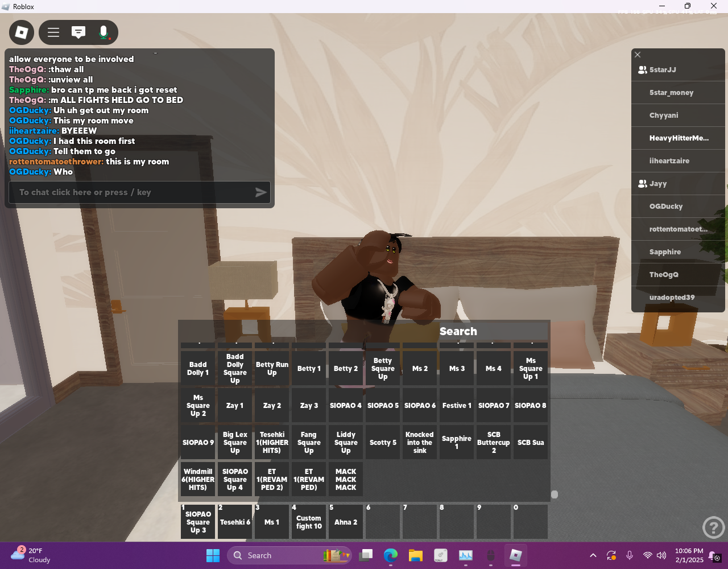Viewport: 728px width, 569px height.
Task: Play Knocked into the sink animation
Action: (420, 443)
